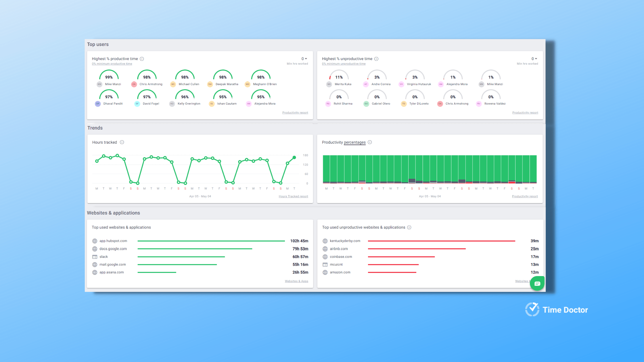Open the green chat widget bubble
Viewport: 644px width, 362px height.
(537, 283)
